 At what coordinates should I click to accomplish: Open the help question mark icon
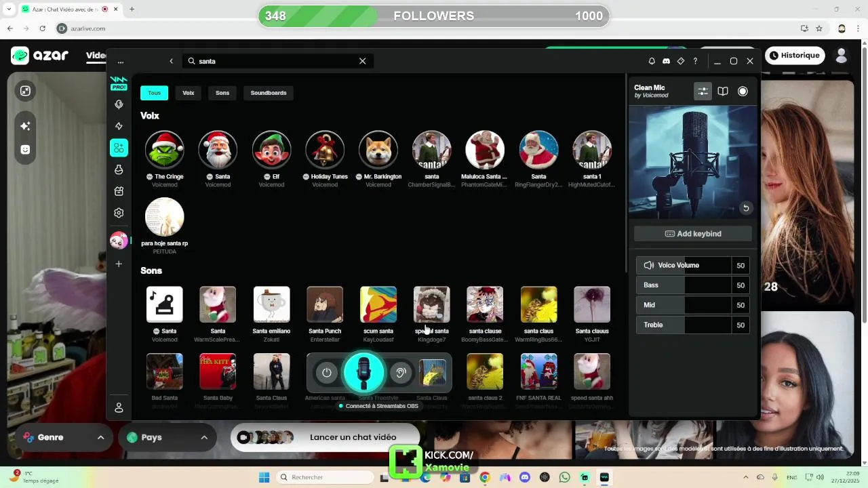click(695, 61)
